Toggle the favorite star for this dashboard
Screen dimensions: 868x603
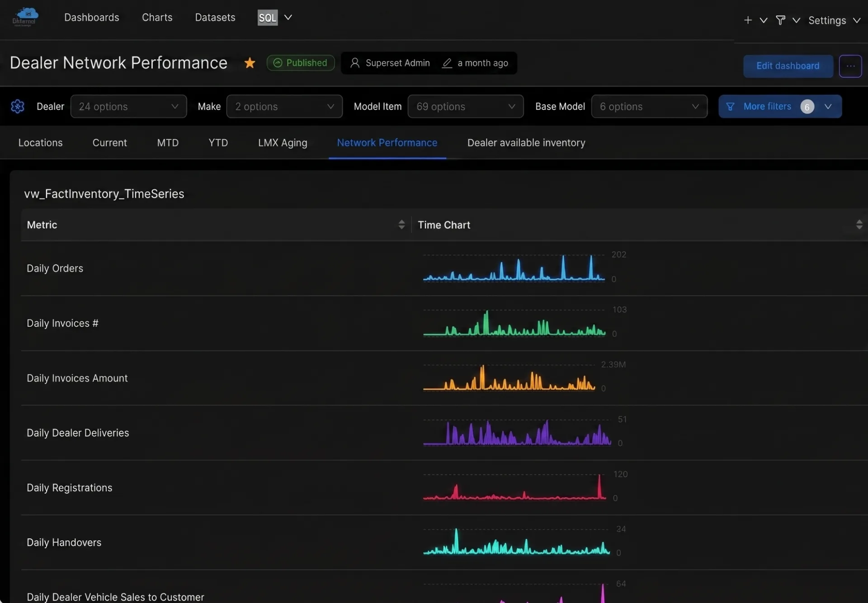tap(250, 63)
